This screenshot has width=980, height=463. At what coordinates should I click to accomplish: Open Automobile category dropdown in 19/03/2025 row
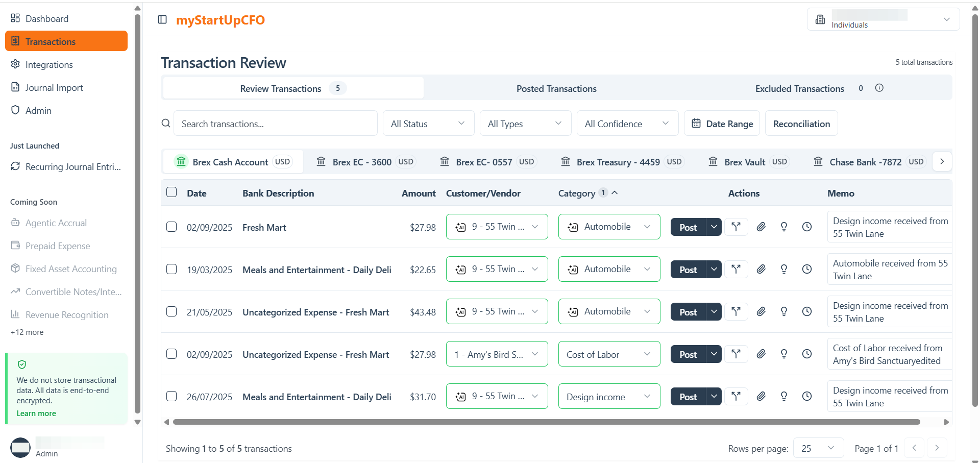pos(609,269)
